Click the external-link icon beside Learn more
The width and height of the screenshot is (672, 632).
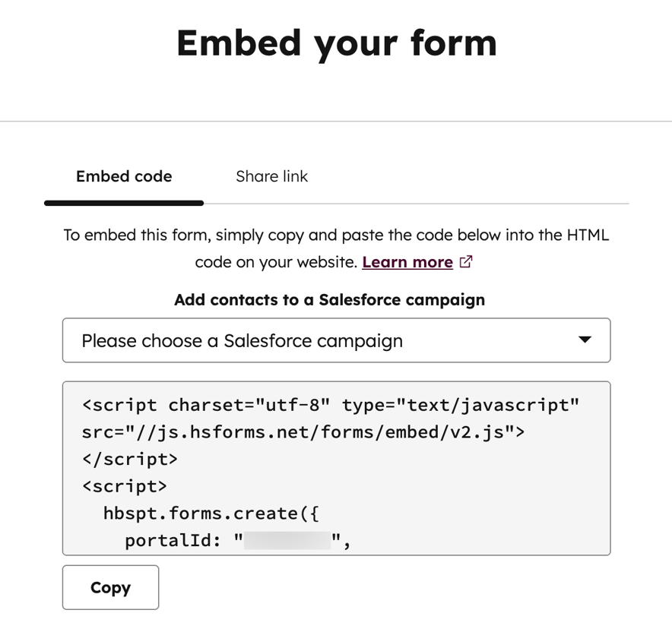coord(465,261)
